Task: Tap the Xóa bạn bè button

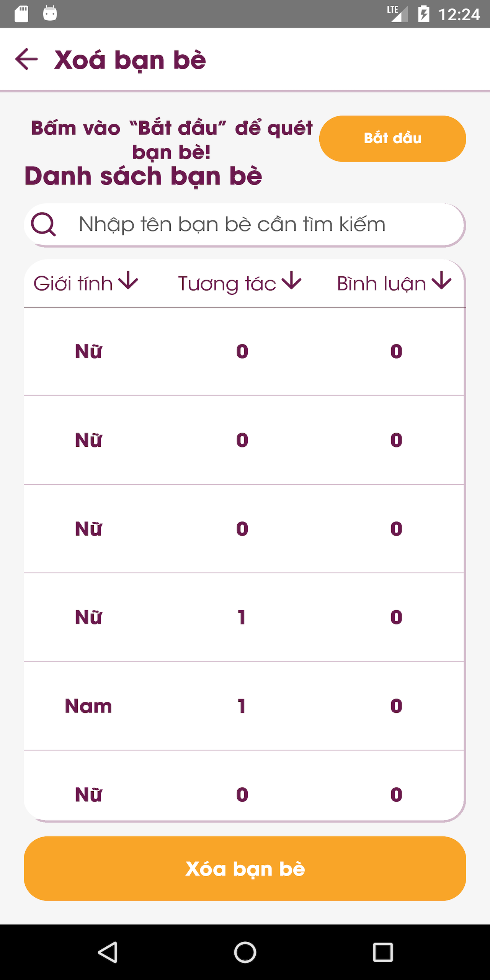Action: click(x=245, y=869)
